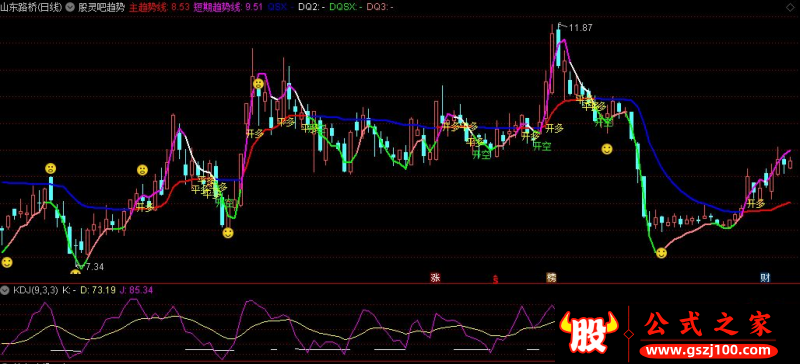Image resolution: width=800 pixels, height=364 pixels.
Task: Click the 涨 event marker icon
Action: coord(435,278)
